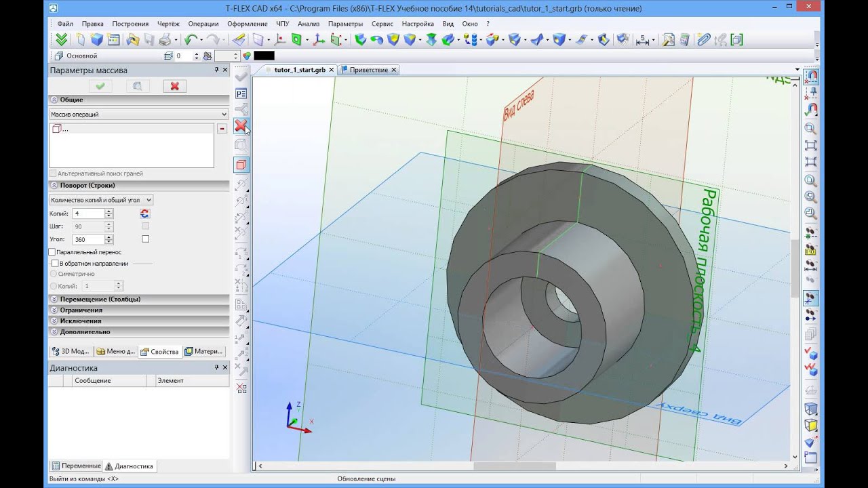Click the P= parameters icon in automenu
The height and width of the screenshot is (488, 868).
click(x=241, y=94)
